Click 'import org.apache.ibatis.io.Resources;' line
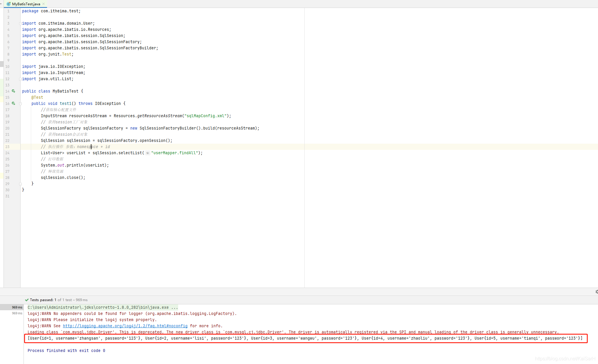The width and height of the screenshot is (598, 364). click(x=66, y=29)
